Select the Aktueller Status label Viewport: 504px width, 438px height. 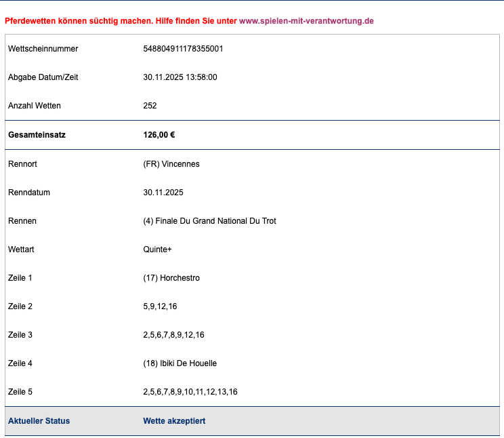coord(39,421)
